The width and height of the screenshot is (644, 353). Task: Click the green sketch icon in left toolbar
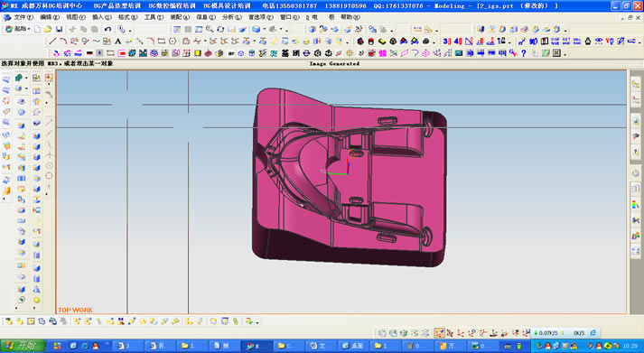point(18,78)
